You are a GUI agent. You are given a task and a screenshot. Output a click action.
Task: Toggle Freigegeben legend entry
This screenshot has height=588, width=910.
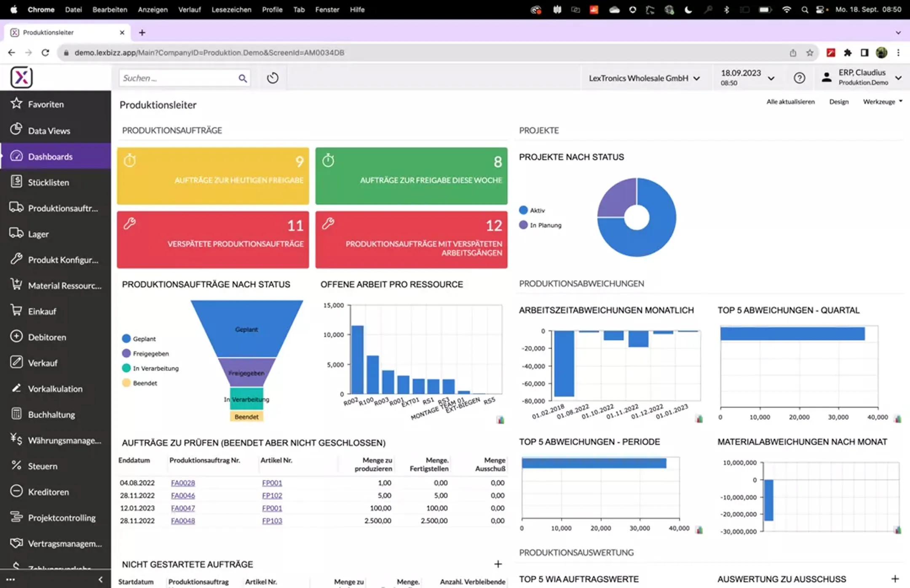coord(145,353)
